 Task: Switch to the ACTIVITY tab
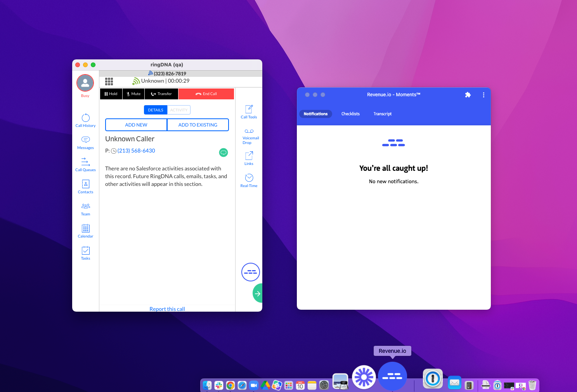click(179, 110)
